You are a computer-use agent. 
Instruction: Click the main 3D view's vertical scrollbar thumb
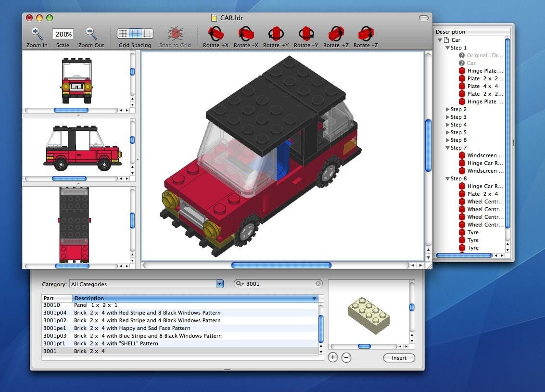tap(428, 145)
